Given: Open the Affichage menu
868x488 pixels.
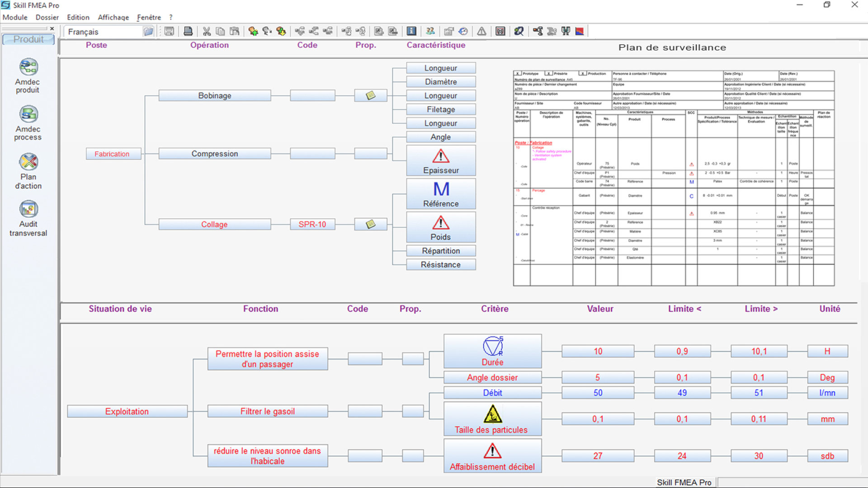Looking at the screenshot, I should click(113, 17).
